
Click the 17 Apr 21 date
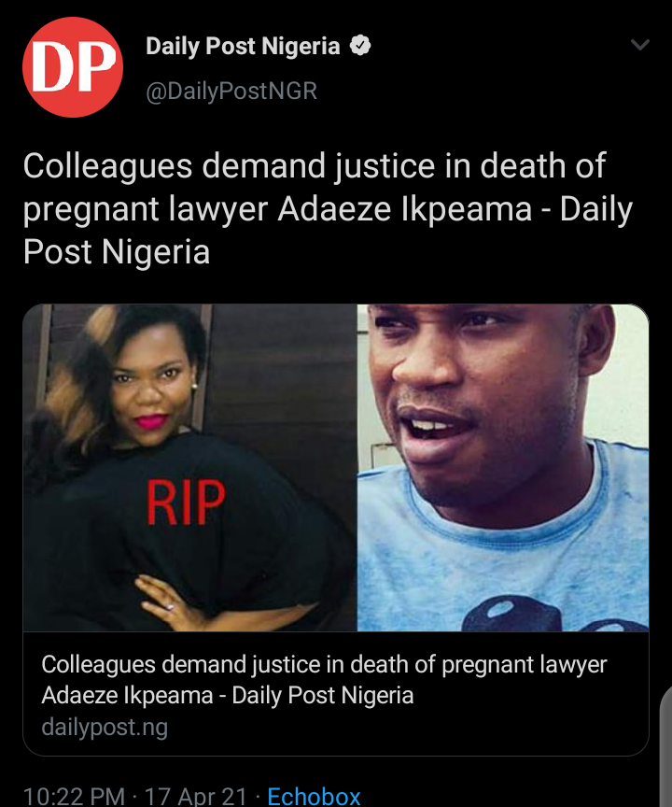pyautogui.click(x=195, y=796)
